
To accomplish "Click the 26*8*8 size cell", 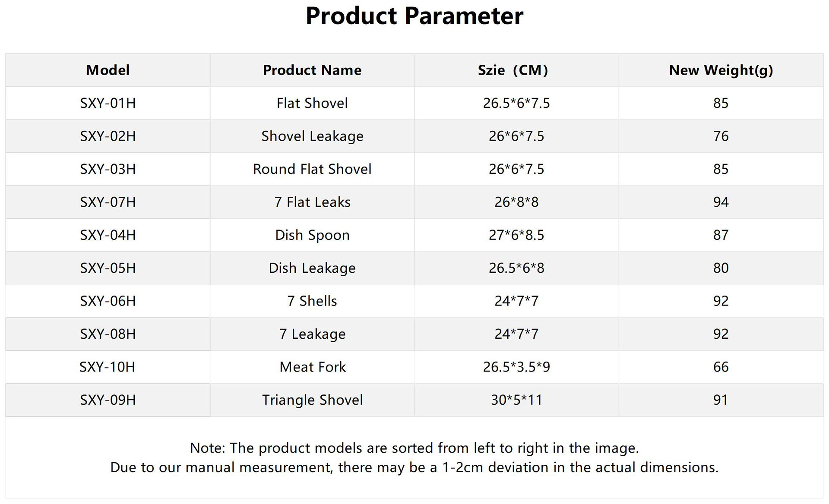I will (x=516, y=202).
